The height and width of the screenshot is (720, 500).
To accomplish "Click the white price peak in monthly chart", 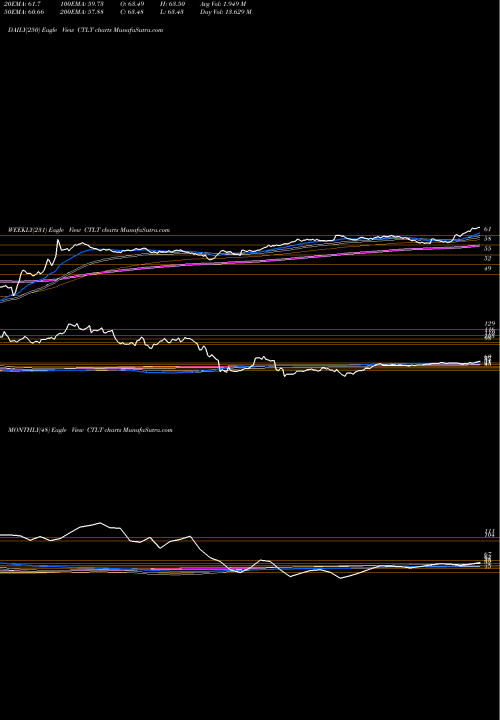I will pyautogui.click(x=100, y=523).
